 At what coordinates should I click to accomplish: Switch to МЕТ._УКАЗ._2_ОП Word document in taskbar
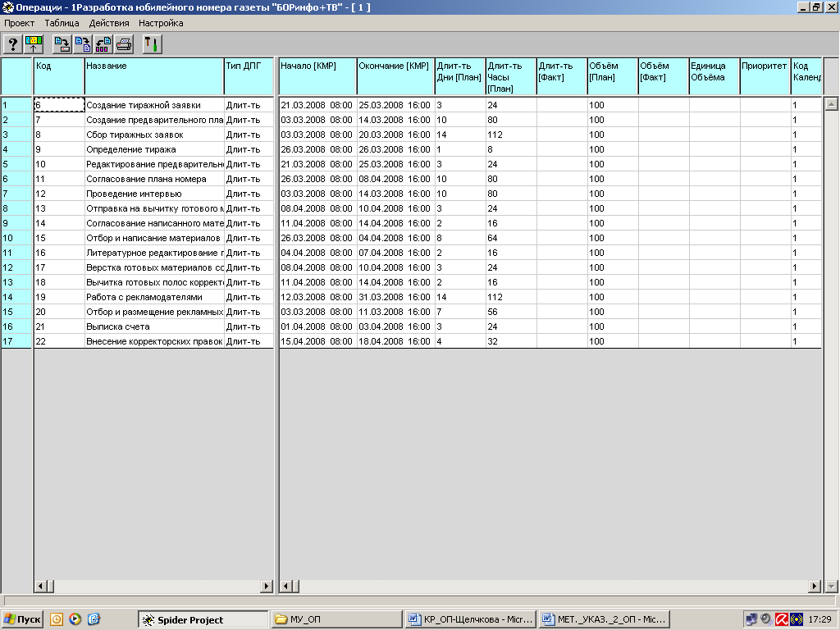pyautogui.click(x=605, y=619)
